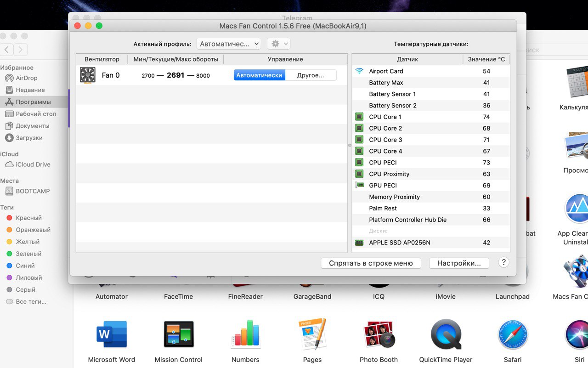Go forward with Finder forward arrow
The width and height of the screenshot is (588, 368).
21,50
